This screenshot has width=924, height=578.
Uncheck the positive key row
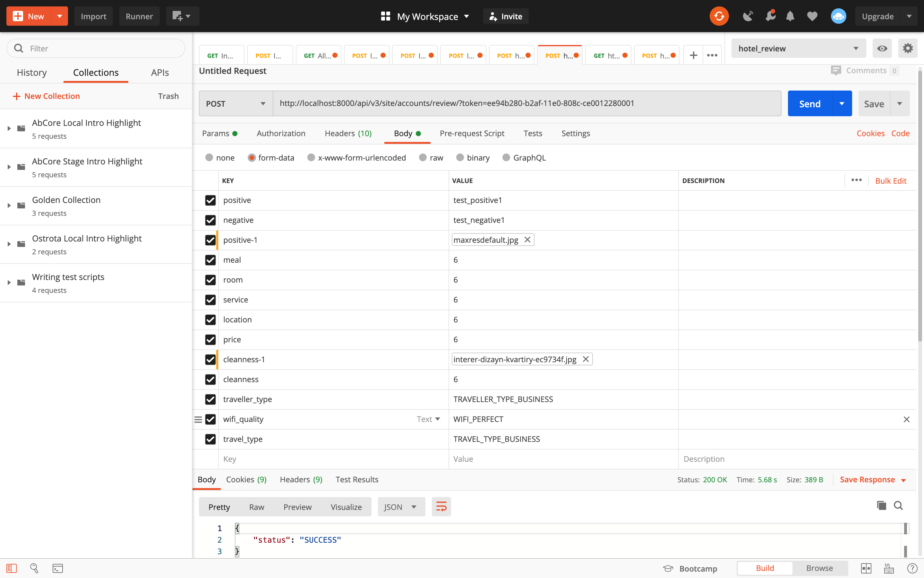(x=210, y=200)
